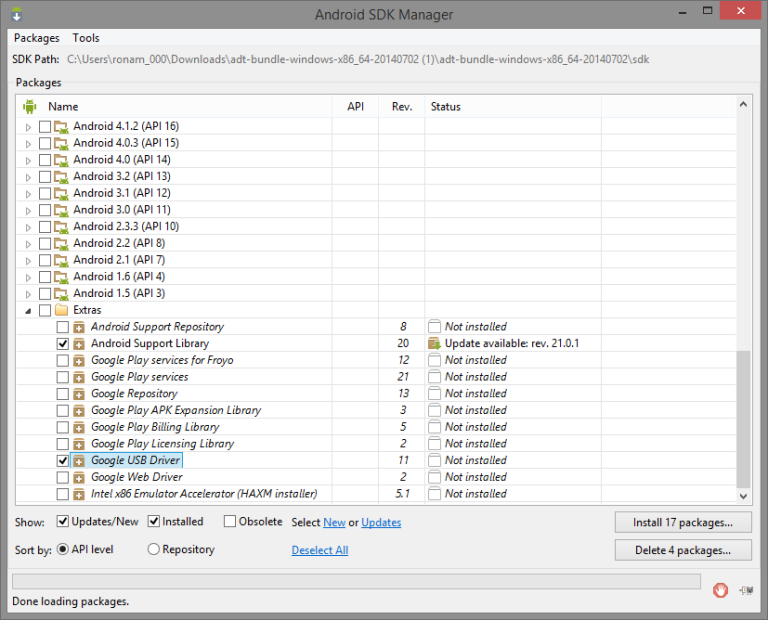
Task: Click the Google USB Driver package icon
Action: click(x=80, y=461)
